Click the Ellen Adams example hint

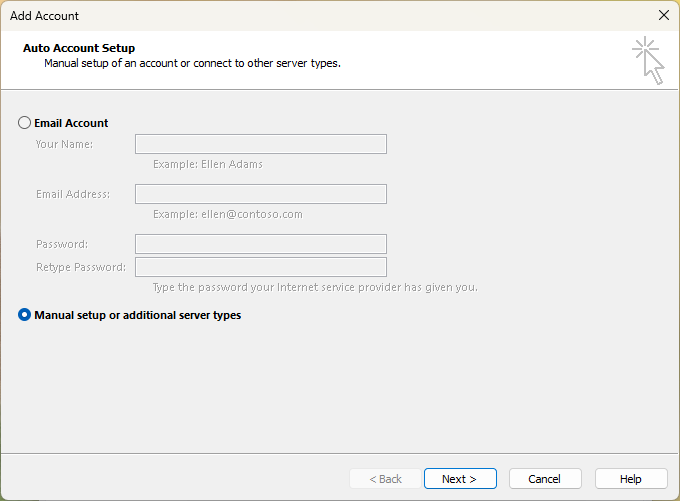pyautogui.click(x=208, y=164)
